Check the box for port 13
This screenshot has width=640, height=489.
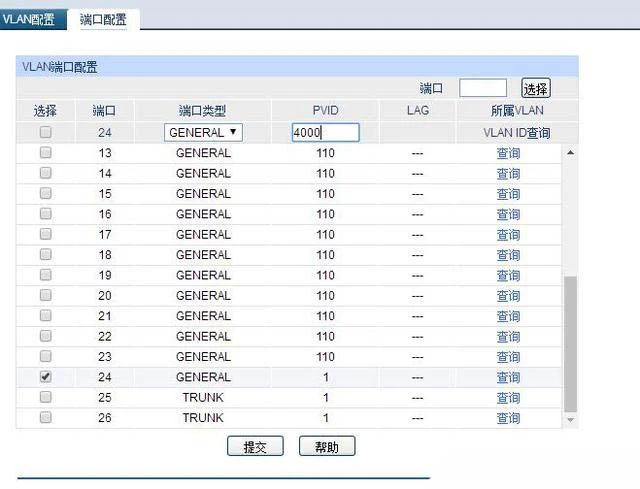click(x=46, y=153)
